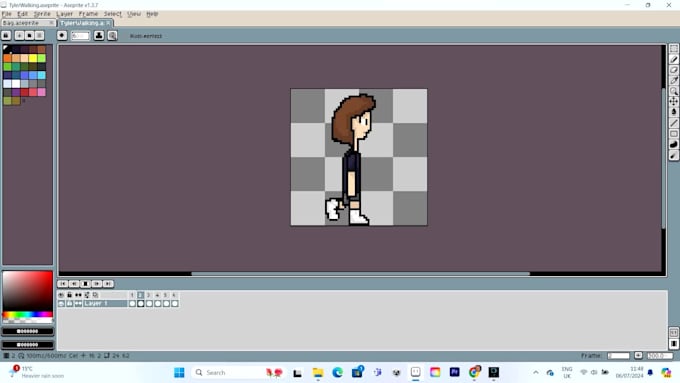Click the brush size input field

point(80,36)
